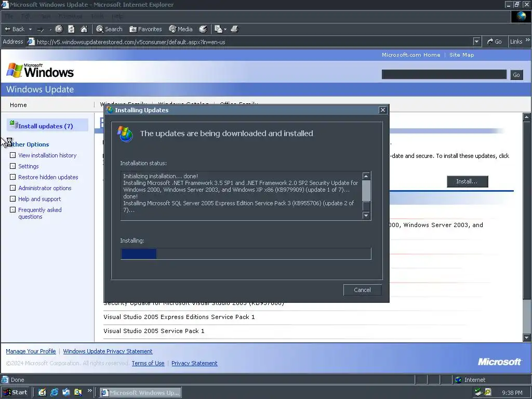This screenshot has width=532, height=399.
Task: Click Microsoft Windows Update taskbar button
Action: click(140, 393)
